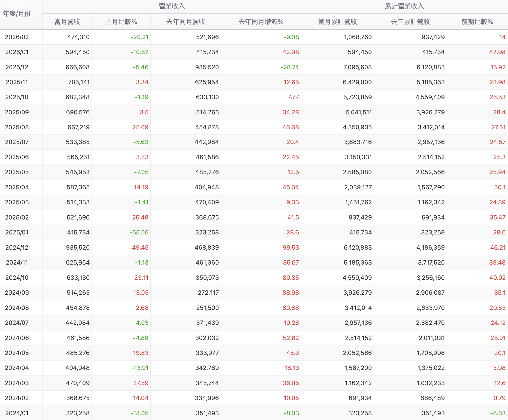This screenshot has width=508, height=420.
Task: Click the 去年同月營收 column header
Action: coord(186,22)
